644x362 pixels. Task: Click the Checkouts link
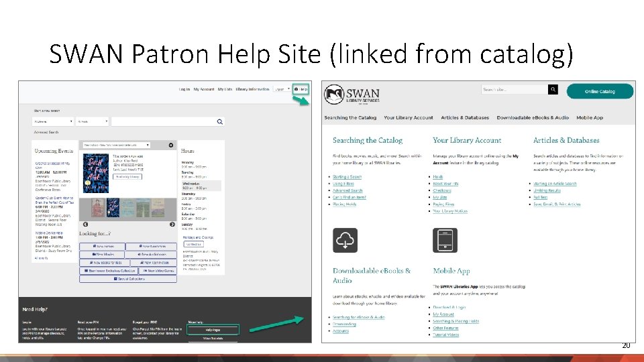442,190
